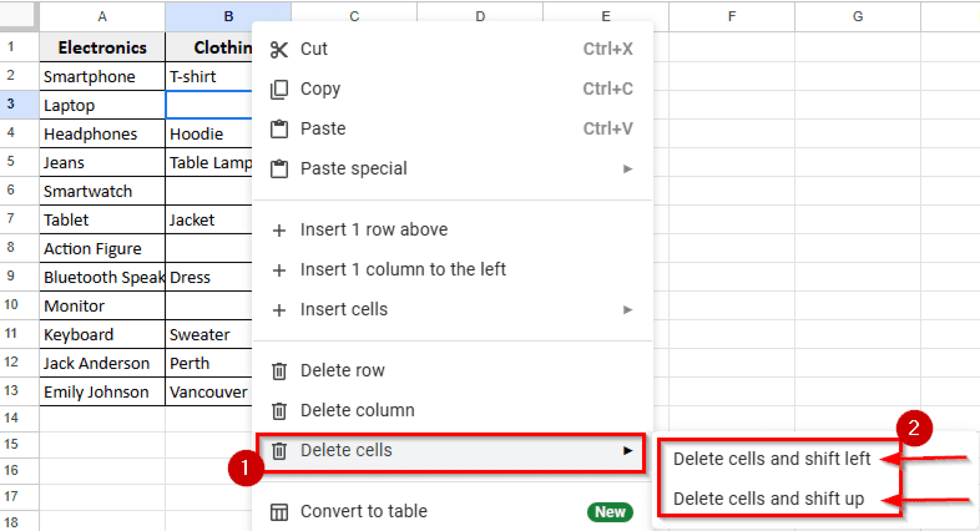Image resolution: width=980 pixels, height=531 pixels.
Task: Expand the Insert cells submenu arrow
Action: pos(627,310)
